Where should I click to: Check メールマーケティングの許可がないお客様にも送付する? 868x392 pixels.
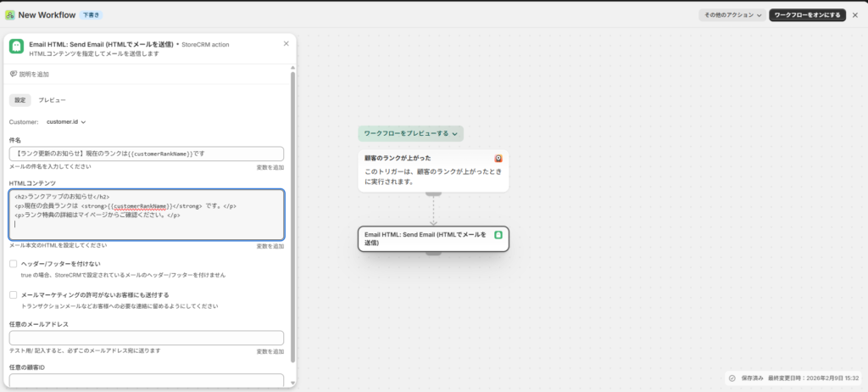point(14,294)
